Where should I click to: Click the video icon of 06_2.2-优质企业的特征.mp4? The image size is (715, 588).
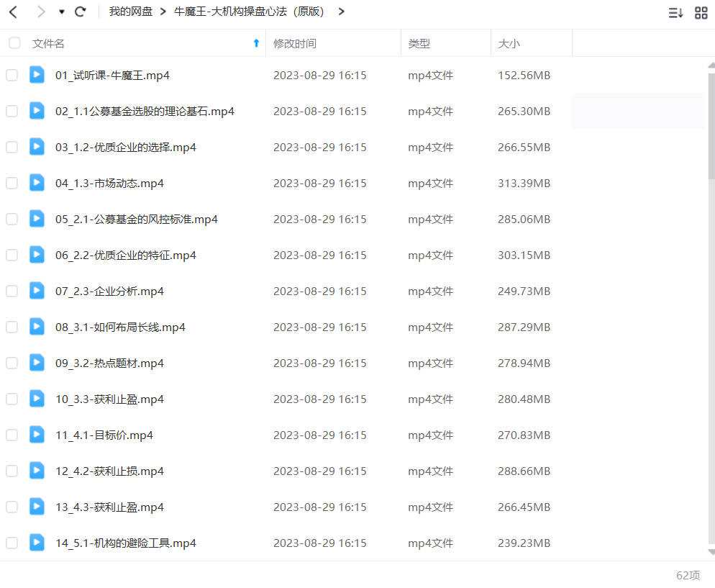point(37,255)
